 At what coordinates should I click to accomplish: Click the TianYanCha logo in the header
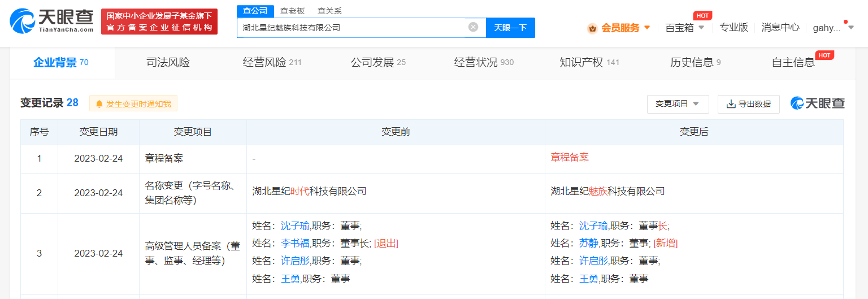(x=52, y=21)
